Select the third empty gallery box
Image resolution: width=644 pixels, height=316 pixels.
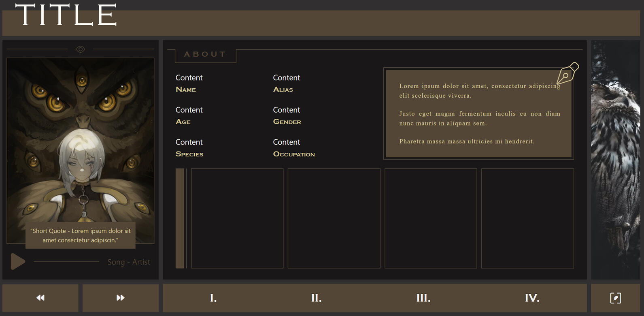tap(431, 218)
